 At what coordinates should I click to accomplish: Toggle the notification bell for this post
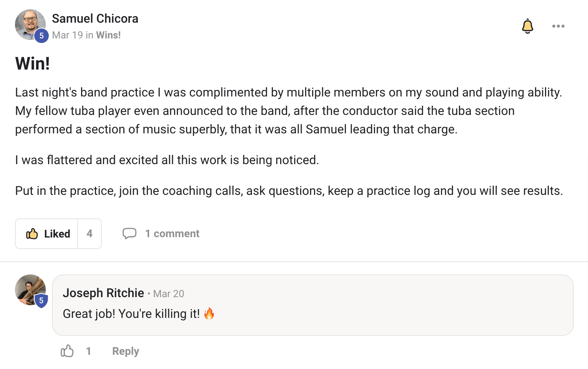[527, 26]
